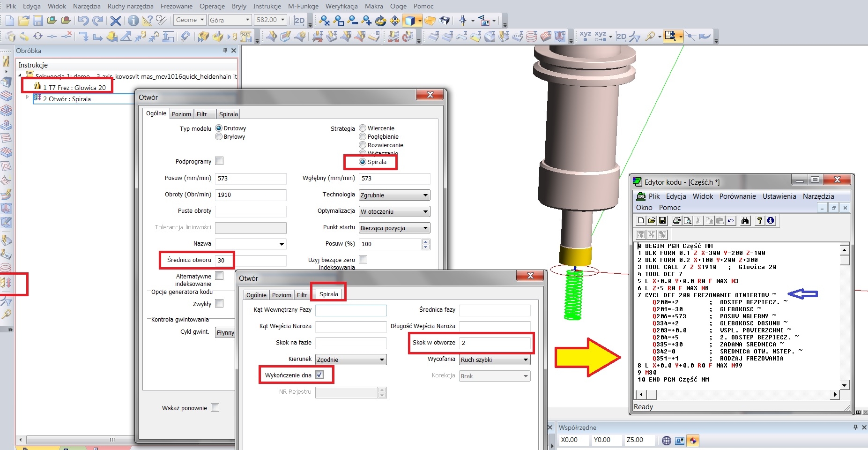This screenshot has height=450, width=868.
Task: Open the M-Funkcje menu
Action: tap(303, 6)
